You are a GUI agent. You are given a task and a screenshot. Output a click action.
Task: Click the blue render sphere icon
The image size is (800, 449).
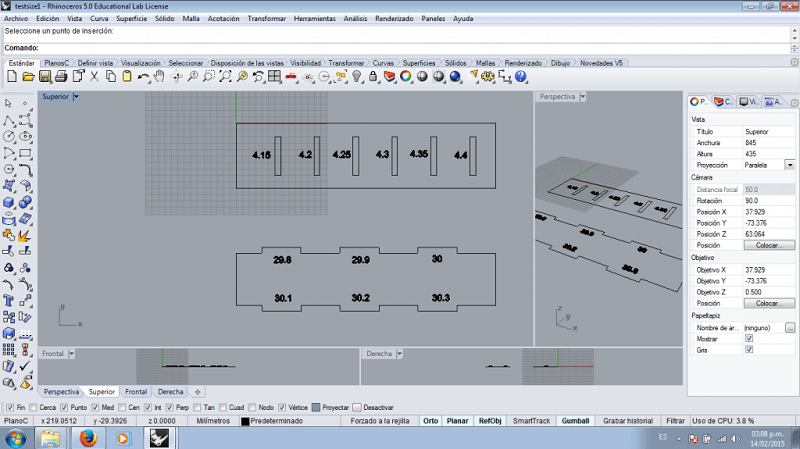(455, 77)
